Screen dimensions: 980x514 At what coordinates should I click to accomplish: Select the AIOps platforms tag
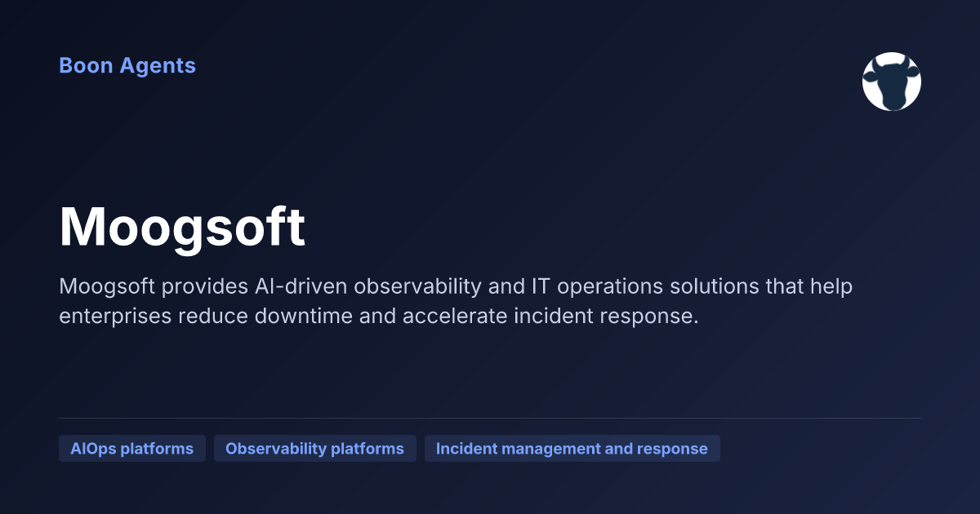point(132,449)
